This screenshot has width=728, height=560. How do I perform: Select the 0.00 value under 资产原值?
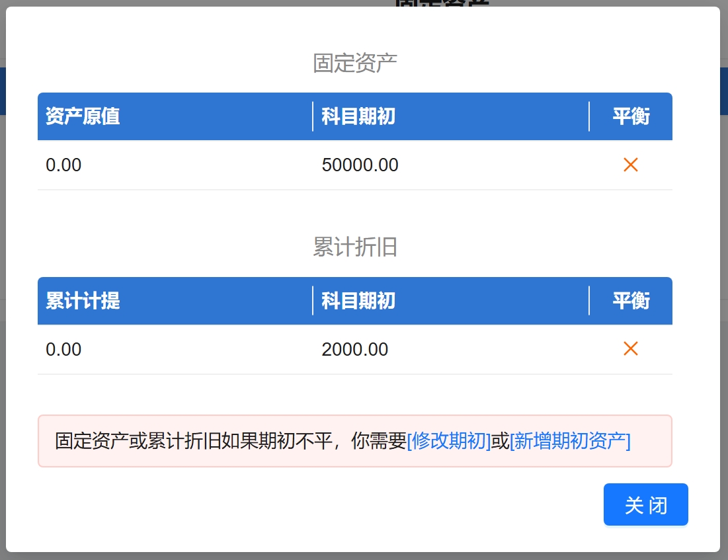63,165
